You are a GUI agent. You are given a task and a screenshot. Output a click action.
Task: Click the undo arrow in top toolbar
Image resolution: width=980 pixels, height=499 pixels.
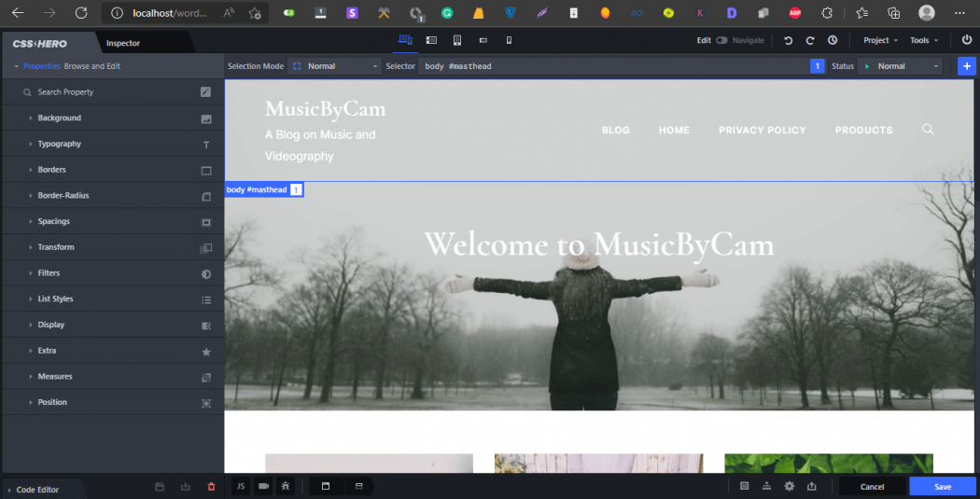tap(789, 40)
